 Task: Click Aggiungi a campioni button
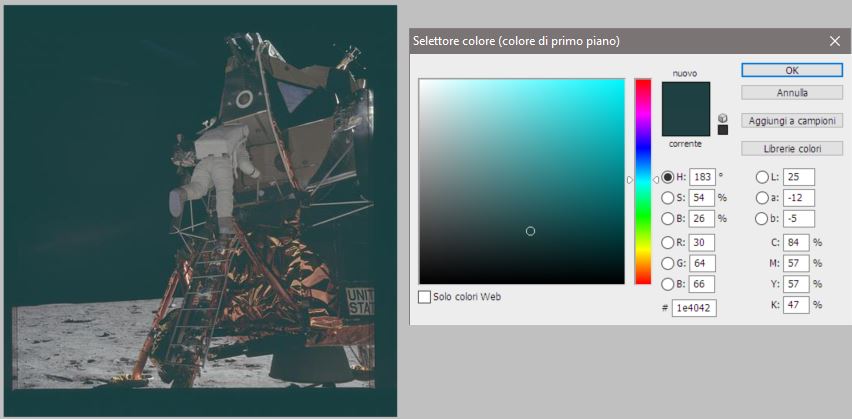click(x=792, y=121)
